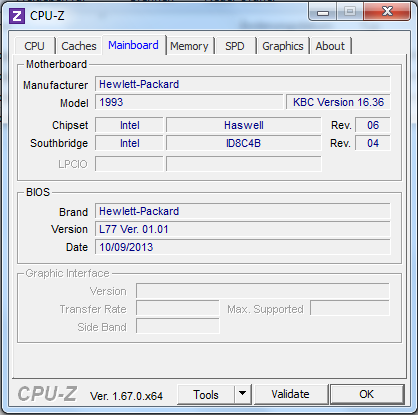Close the CPU-Z window

[x=387, y=12]
